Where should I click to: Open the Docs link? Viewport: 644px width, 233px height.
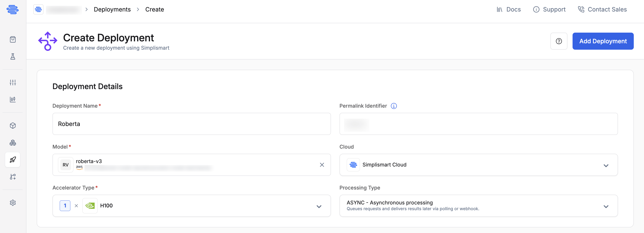[509, 10]
